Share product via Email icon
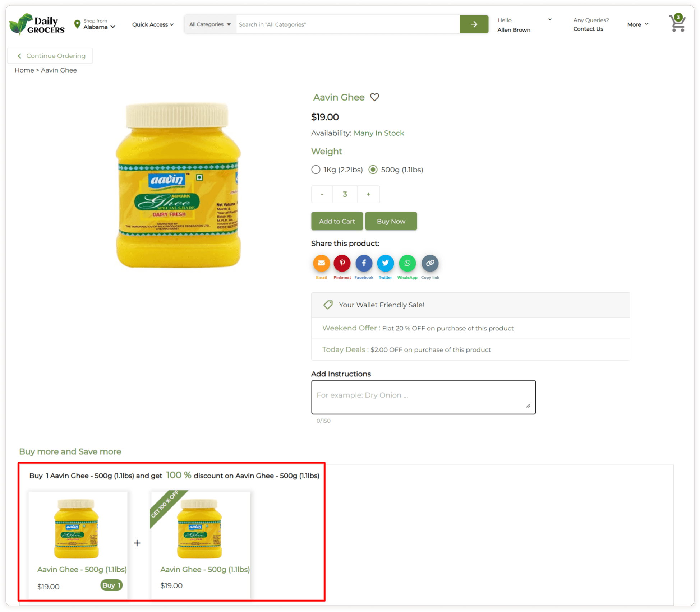This screenshot has height=612, width=700. click(321, 263)
